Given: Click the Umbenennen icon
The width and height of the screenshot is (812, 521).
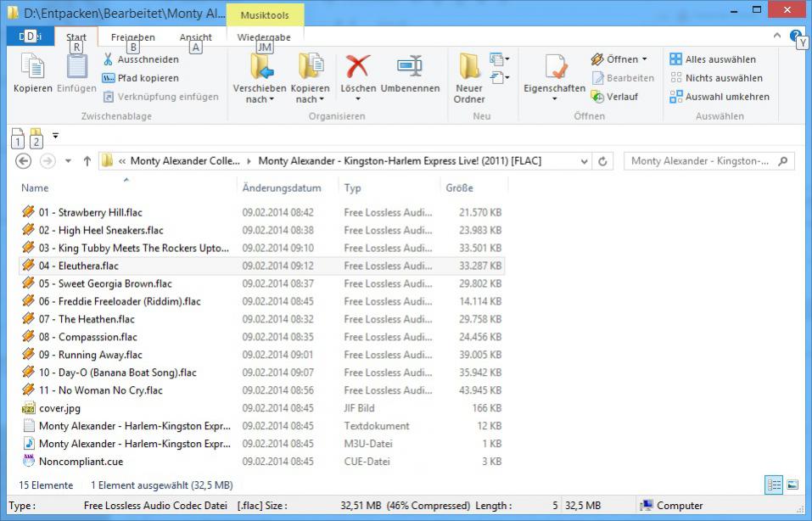Looking at the screenshot, I should click(x=410, y=68).
